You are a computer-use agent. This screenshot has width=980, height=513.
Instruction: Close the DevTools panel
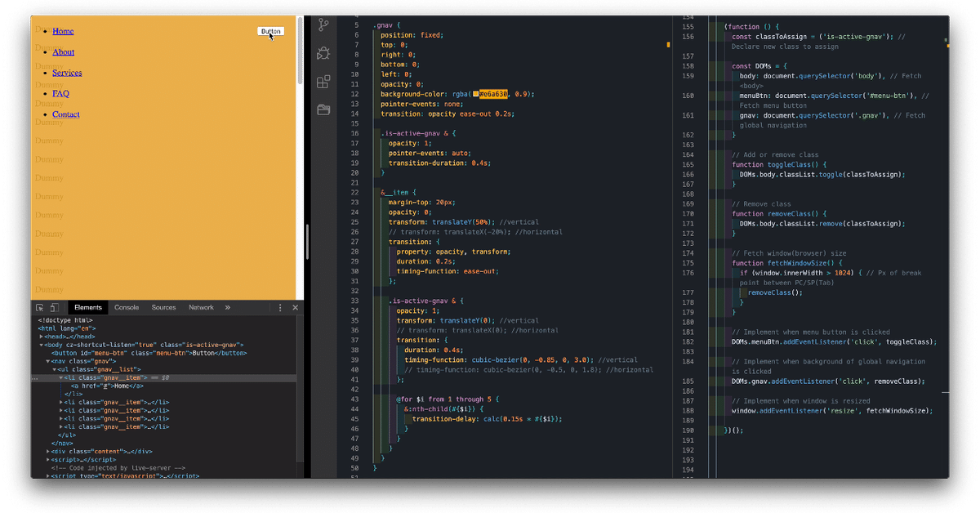[x=295, y=308]
